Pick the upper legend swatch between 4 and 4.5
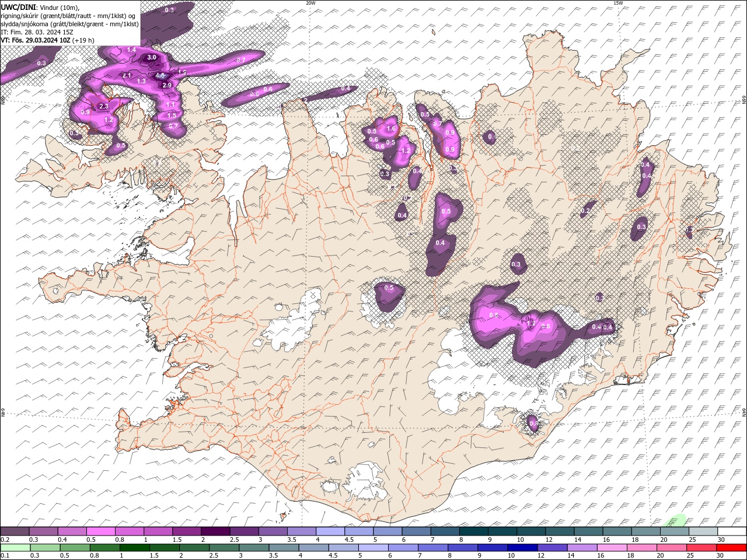Viewport: 747px width, 560px height. click(x=330, y=531)
